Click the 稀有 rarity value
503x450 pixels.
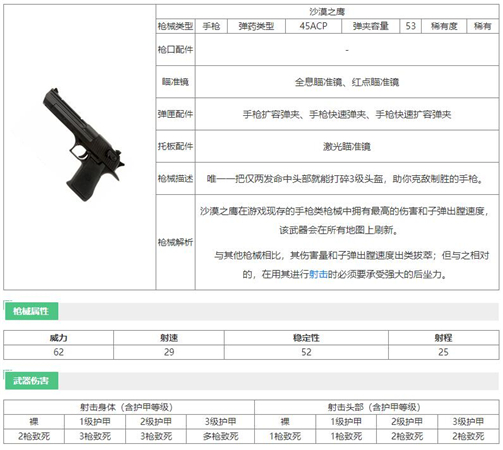pyautogui.click(x=483, y=26)
